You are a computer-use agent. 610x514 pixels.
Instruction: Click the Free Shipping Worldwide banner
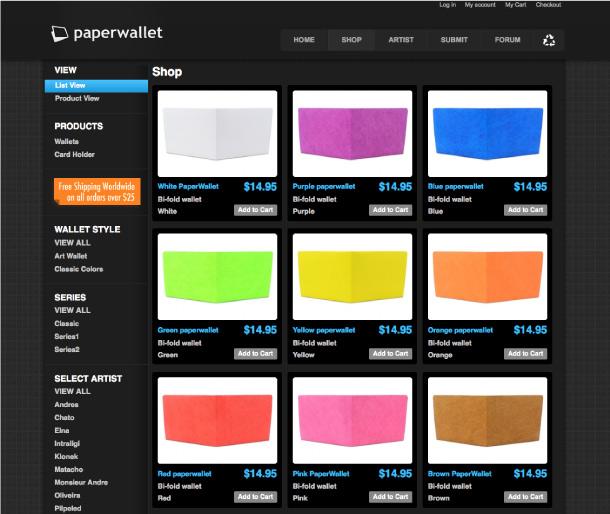tap(97, 191)
